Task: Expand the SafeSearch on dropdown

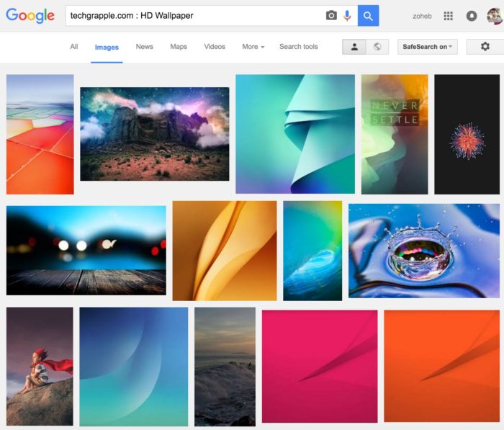Action: 428,47
